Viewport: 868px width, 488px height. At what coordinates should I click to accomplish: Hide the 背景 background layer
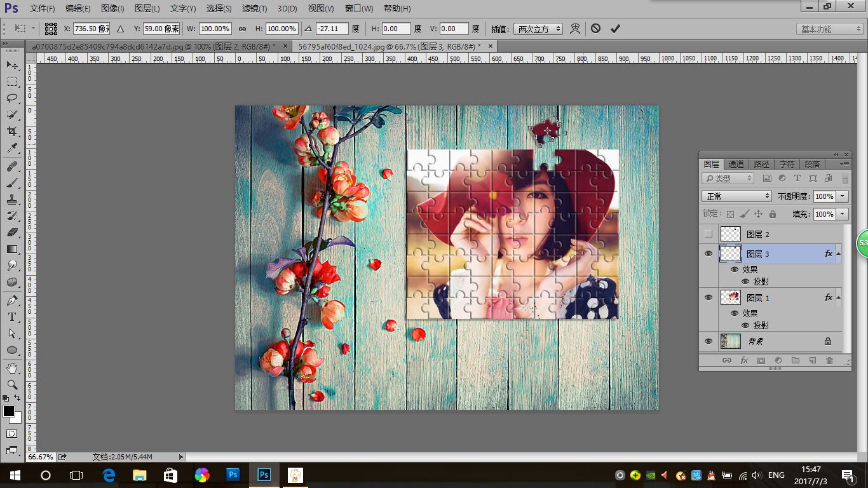pos(709,341)
